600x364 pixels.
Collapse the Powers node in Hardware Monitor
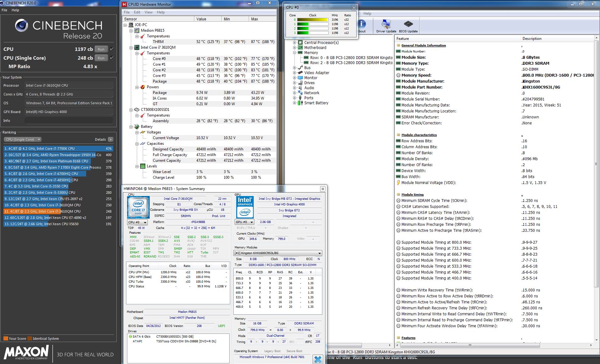pyautogui.click(x=137, y=87)
